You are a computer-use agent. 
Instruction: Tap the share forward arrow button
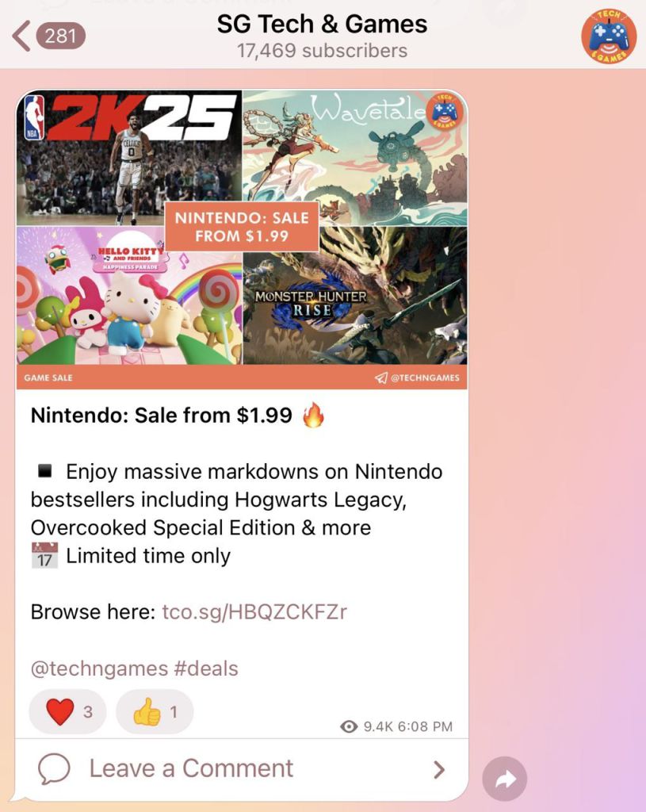505,779
